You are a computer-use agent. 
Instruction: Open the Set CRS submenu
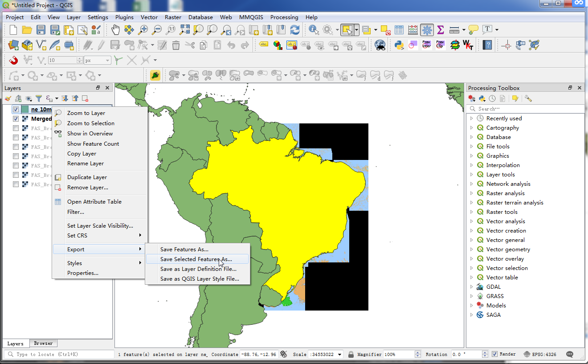click(100, 236)
